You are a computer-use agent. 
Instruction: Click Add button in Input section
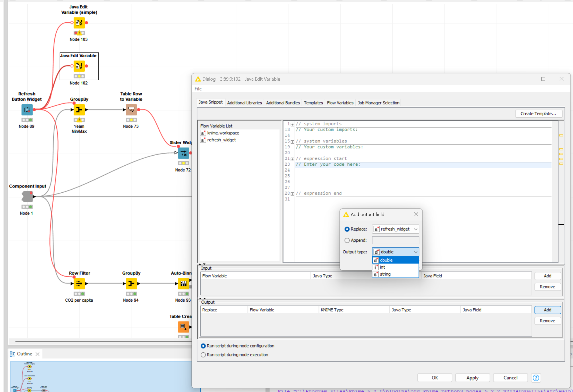(x=548, y=276)
